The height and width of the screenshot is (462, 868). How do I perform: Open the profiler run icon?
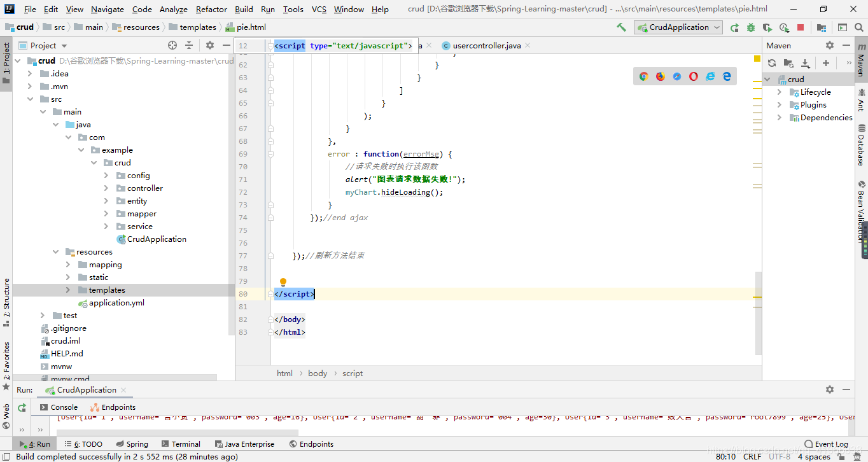point(784,27)
